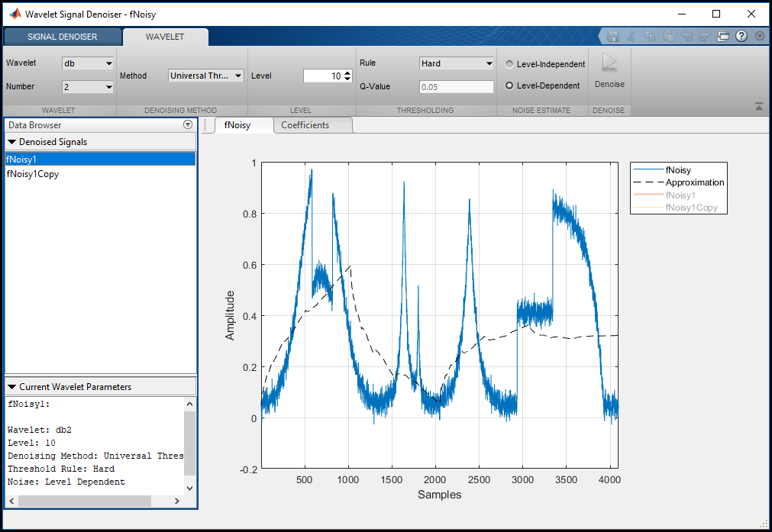This screenshot has height=532, width=772.
Task: Open Help with the question mark icon
Action: tap(741, 36)
